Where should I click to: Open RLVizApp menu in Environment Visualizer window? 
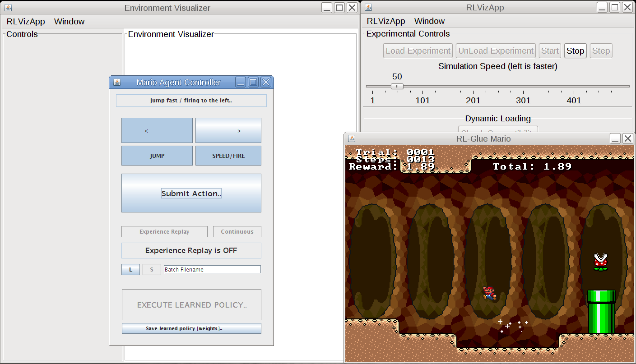26,21
